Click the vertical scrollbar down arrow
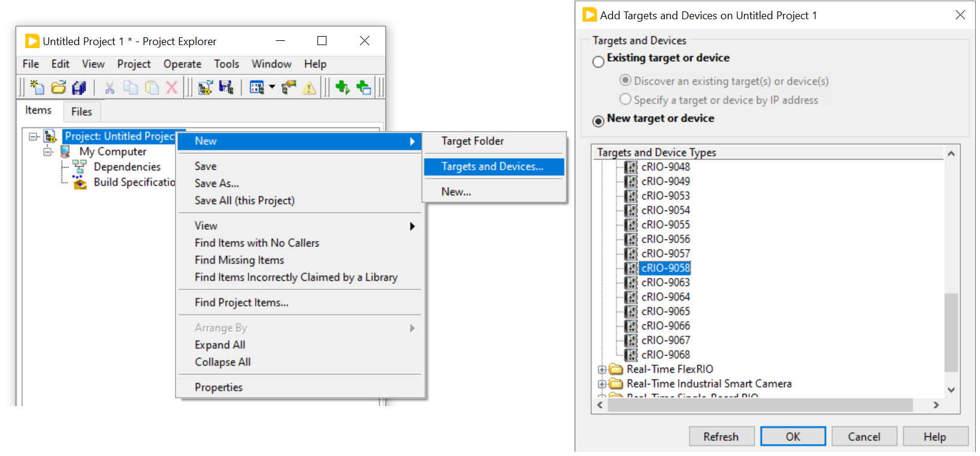The width and height of the screenshot is (980, 456). (x=951, y=389)
